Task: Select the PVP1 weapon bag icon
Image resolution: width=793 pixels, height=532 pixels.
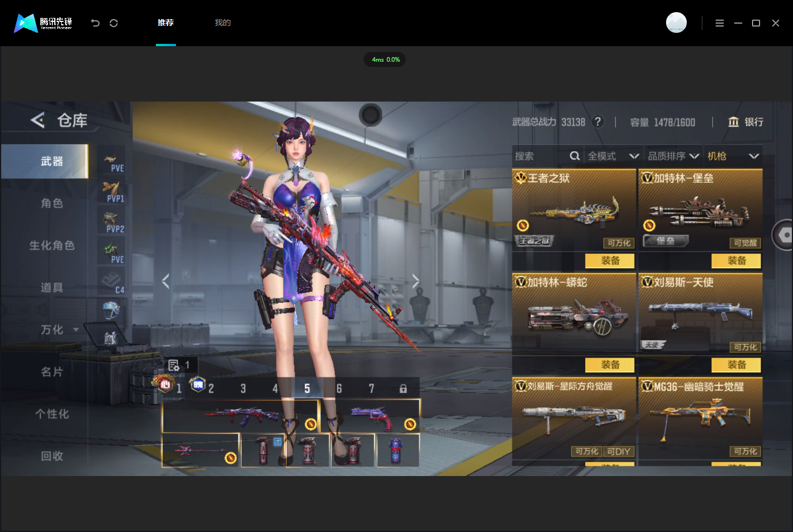Action: (111, 192)
